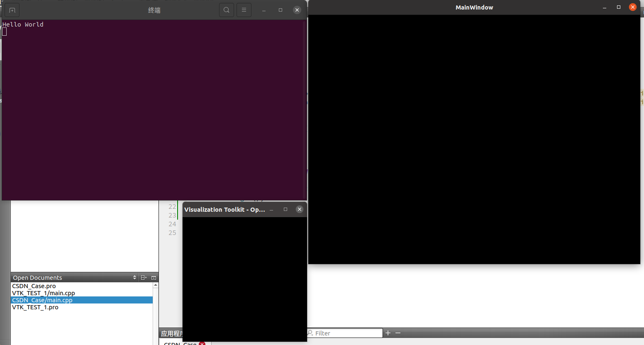Image resolution: width=644 pixels, height=345 pixels.
Task: Minimize the terminal window
Action: click(264, 10)
